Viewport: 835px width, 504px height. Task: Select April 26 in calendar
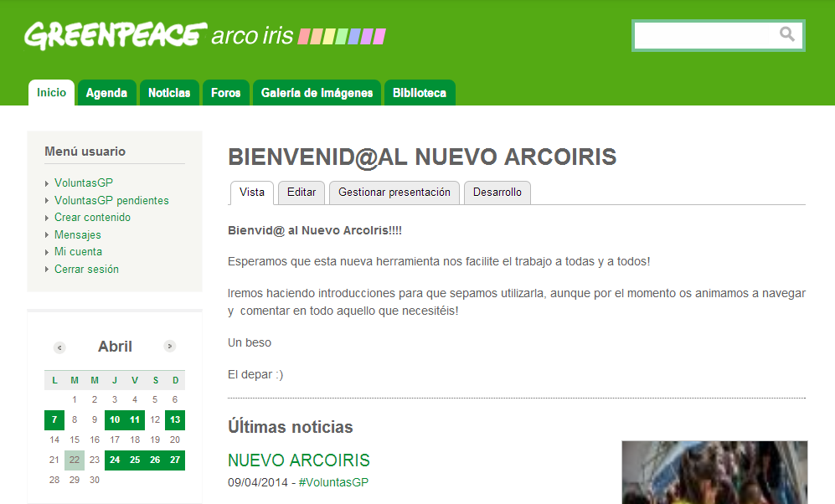coord(155,460)
